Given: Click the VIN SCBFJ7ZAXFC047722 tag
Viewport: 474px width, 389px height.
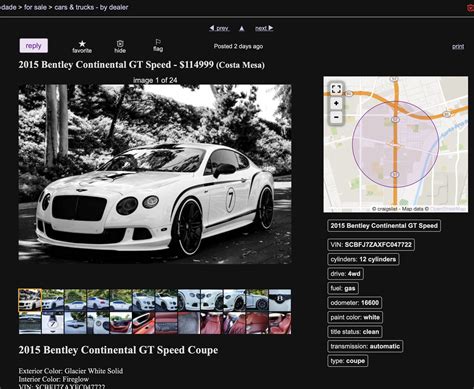Looking at the screenshot, I should [371, 245].
